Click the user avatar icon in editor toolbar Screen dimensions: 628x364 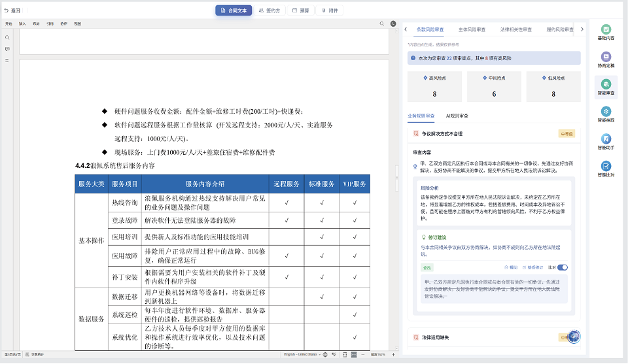(393, 24)
